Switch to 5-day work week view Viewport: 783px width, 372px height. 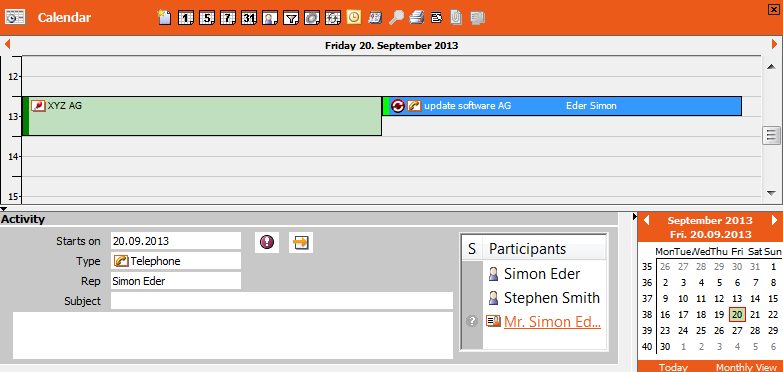[x=207, y=18]
